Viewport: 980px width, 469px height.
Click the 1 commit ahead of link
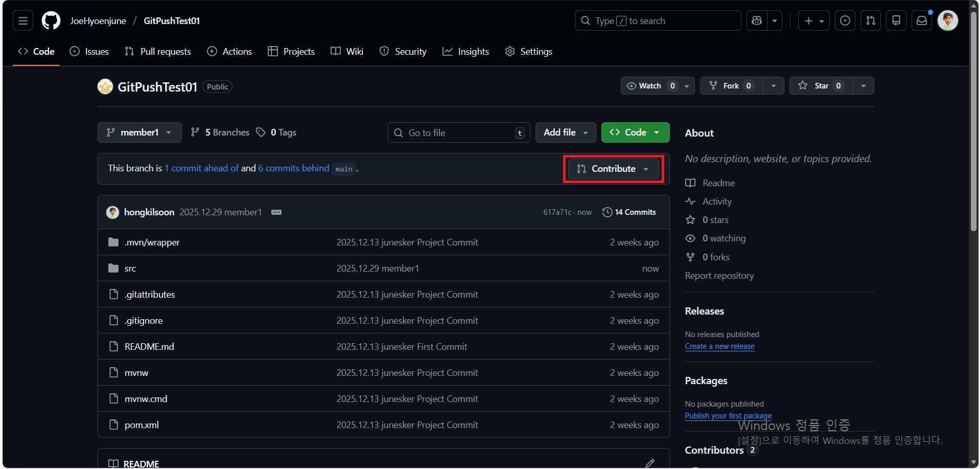pyautogui.click(x=201, y=168)
